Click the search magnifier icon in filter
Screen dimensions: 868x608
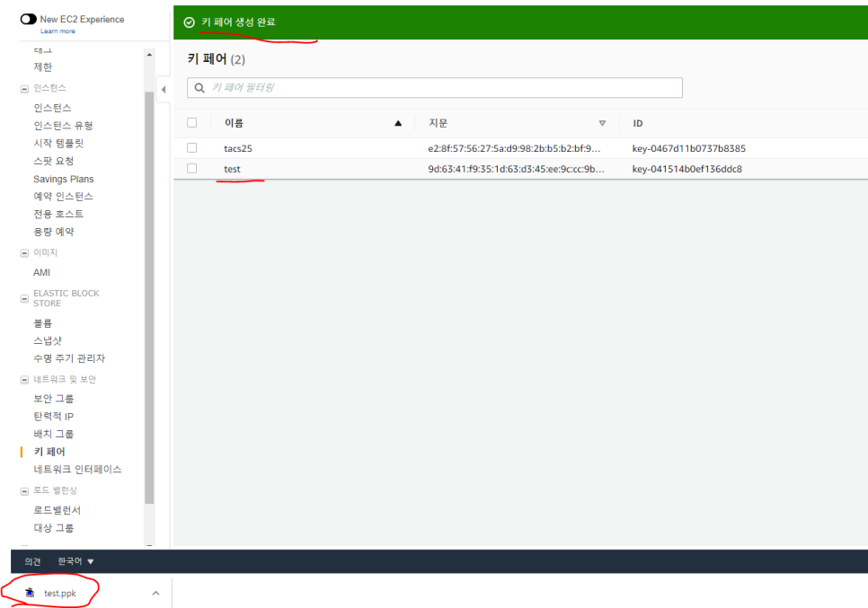click(199, 87)
